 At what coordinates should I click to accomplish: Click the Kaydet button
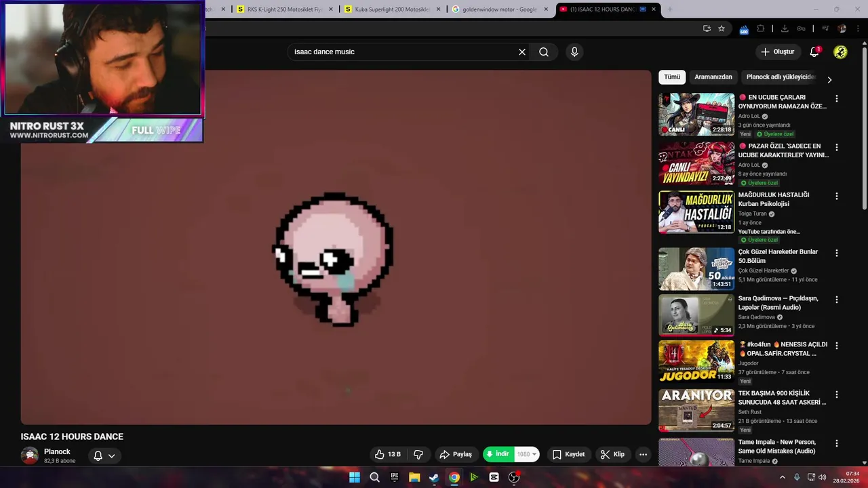[x=568, y=454]
